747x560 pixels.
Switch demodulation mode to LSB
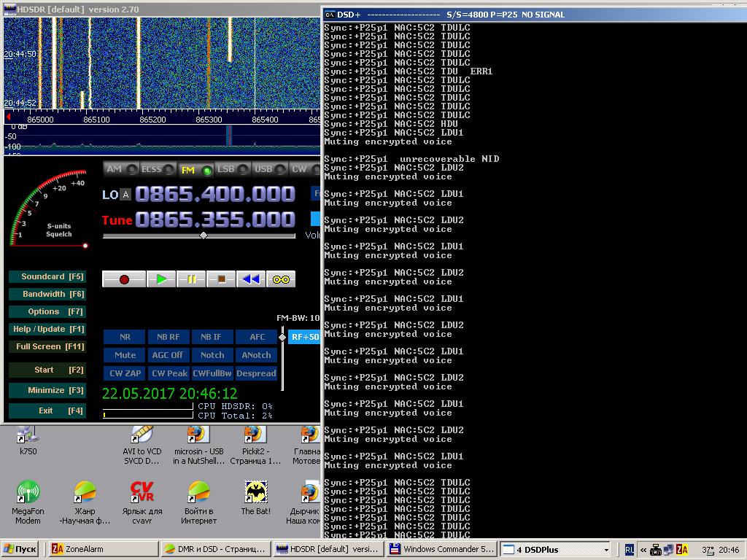(x=233, y=169)
